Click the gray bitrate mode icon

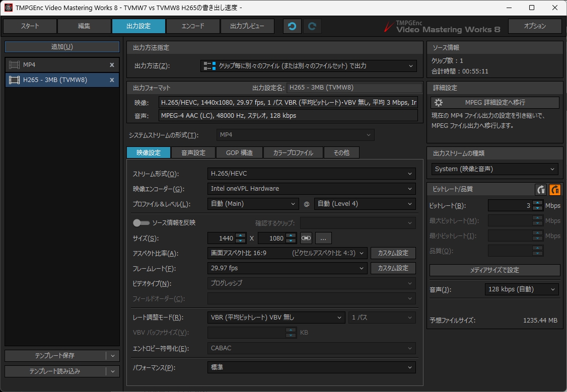(541, 189)
